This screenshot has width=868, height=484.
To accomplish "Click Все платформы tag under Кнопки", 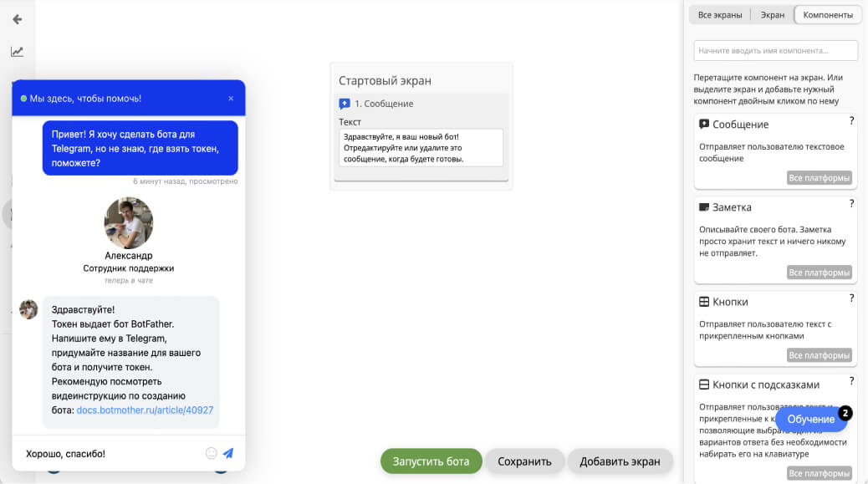I will (819, 355).
